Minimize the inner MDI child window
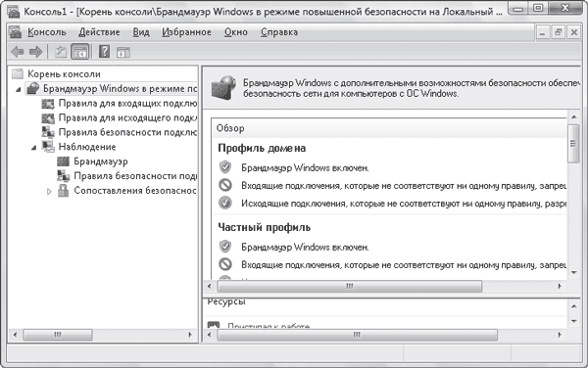The width and height of the screenshot is (588, 368). [542, 32]
